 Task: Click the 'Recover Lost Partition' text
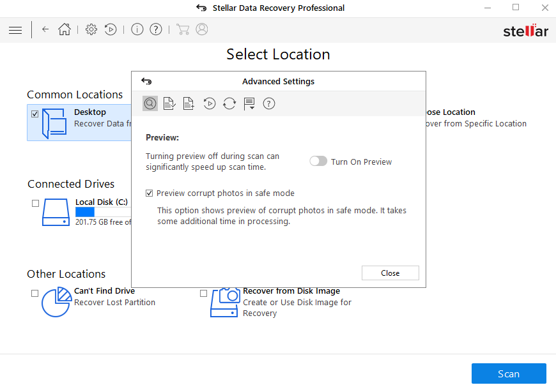pyautogui.click(x=114, y=303)
